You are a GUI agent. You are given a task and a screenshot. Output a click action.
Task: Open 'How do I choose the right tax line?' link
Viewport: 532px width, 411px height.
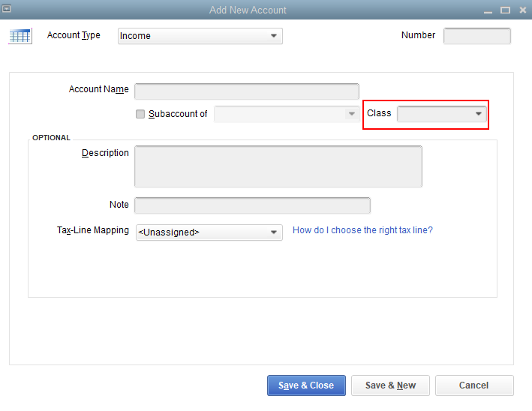tap(362, 230)
